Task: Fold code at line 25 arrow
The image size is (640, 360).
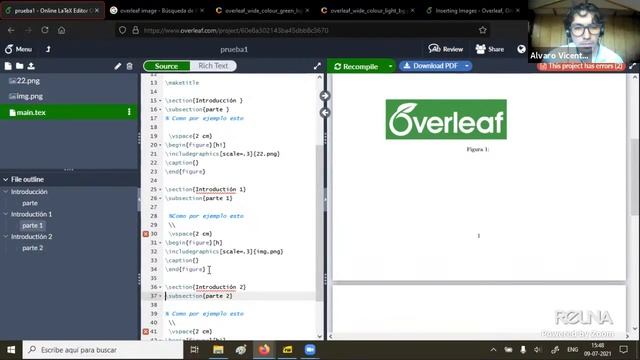Action: point(160,190)
